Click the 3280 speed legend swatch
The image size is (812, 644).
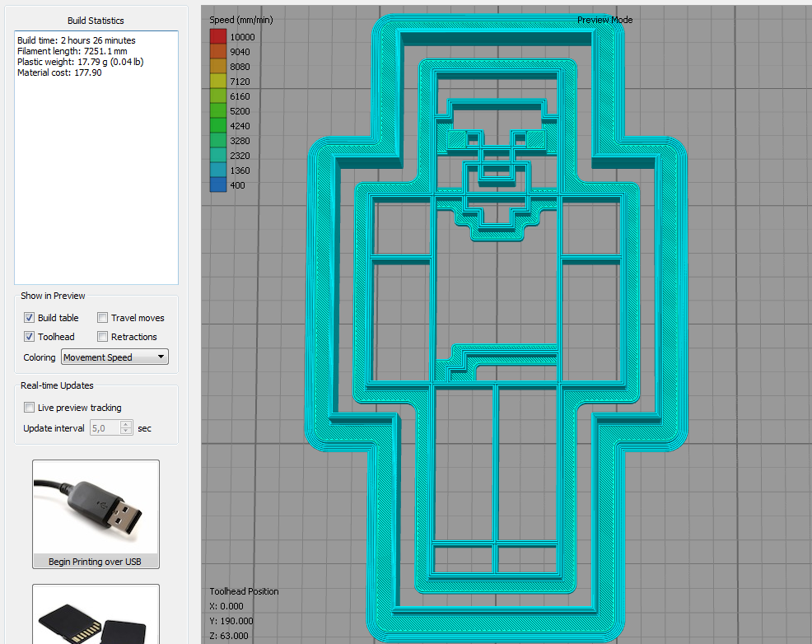(218, 140)
